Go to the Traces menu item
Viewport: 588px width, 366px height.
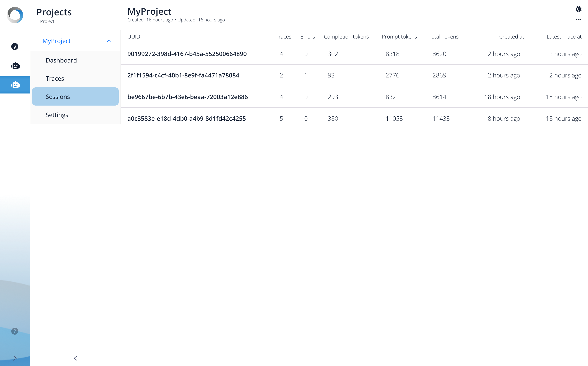point(55,79)
